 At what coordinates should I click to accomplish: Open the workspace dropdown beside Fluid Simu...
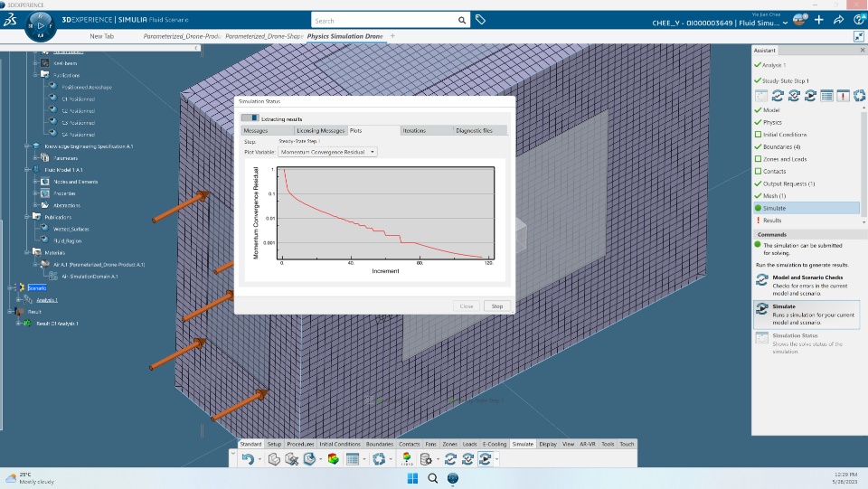click(x=785, y=24)
